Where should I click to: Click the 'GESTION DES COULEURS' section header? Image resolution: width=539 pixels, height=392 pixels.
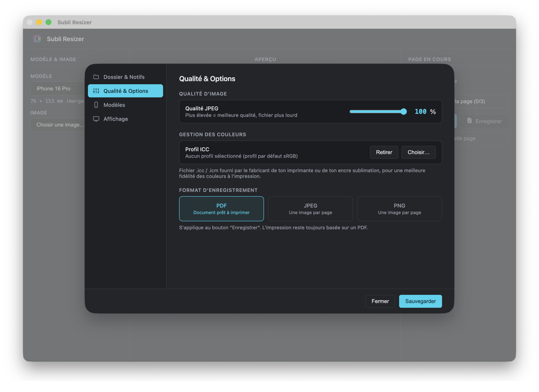point(213,135)
